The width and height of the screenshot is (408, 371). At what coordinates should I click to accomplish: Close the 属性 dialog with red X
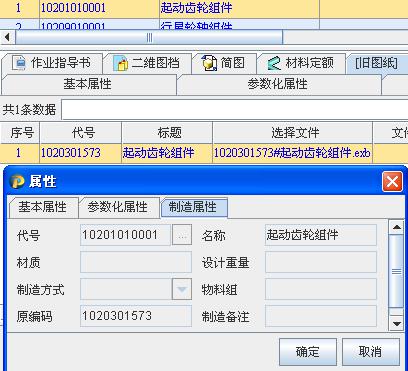pyautogui.click(x=392, y=182)
